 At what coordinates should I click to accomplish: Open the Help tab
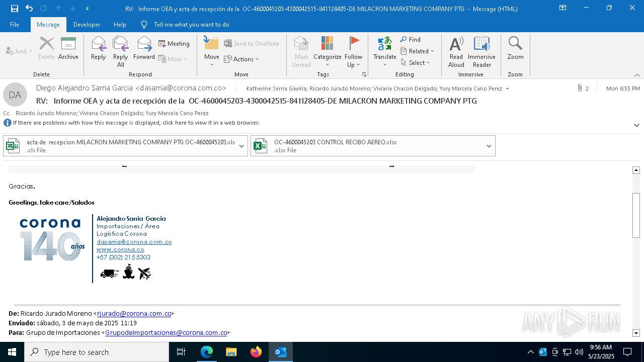point(120,25)
